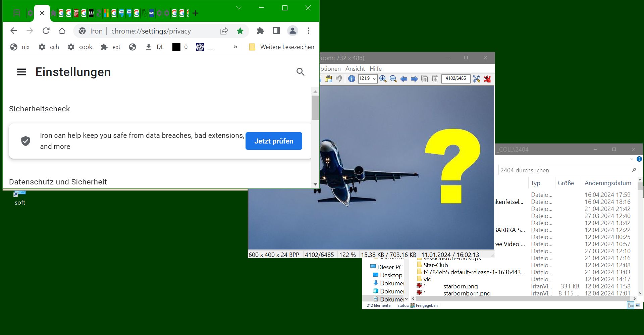This screenshot has width=644, height=335.
Task: Search settings with the magnifier icon
Action: click(x=301, y=72)
